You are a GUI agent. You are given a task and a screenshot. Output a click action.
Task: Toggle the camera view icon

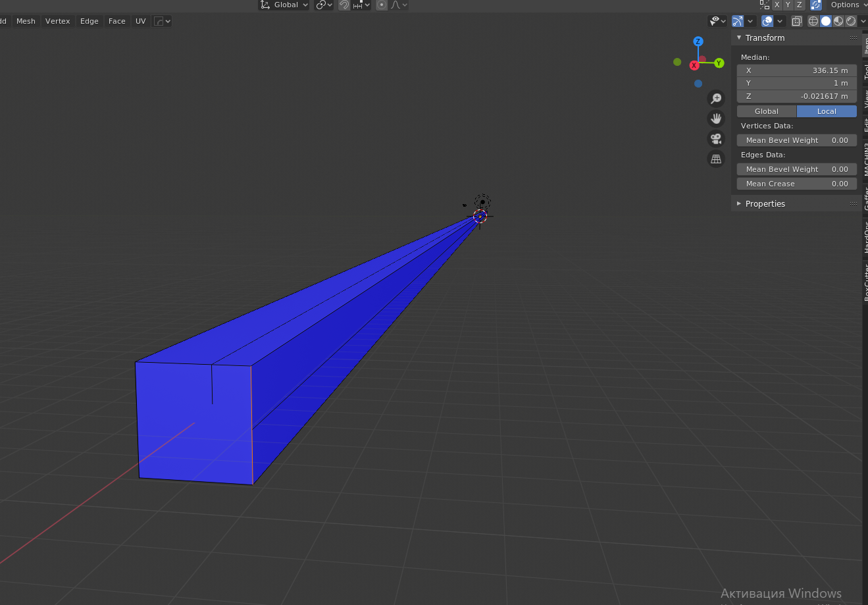pos(716,139)
